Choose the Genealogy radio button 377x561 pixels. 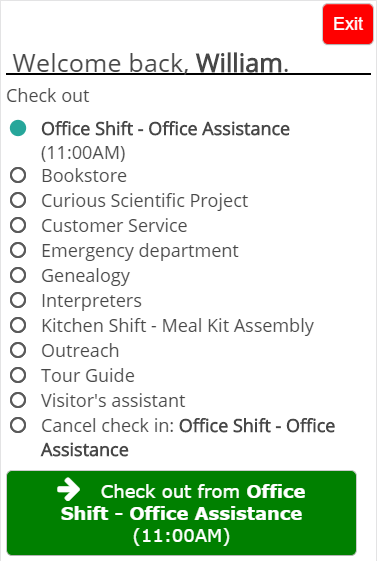(x=18, y=275)
